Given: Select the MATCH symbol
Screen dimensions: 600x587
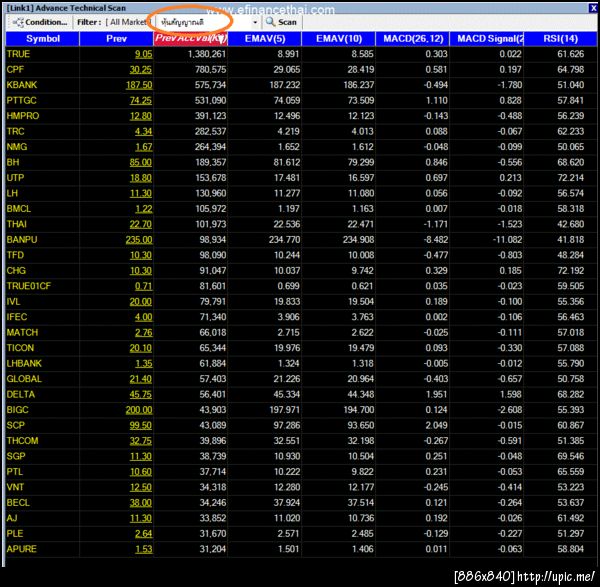Looking at the screenshot, I should pos(22,333).
